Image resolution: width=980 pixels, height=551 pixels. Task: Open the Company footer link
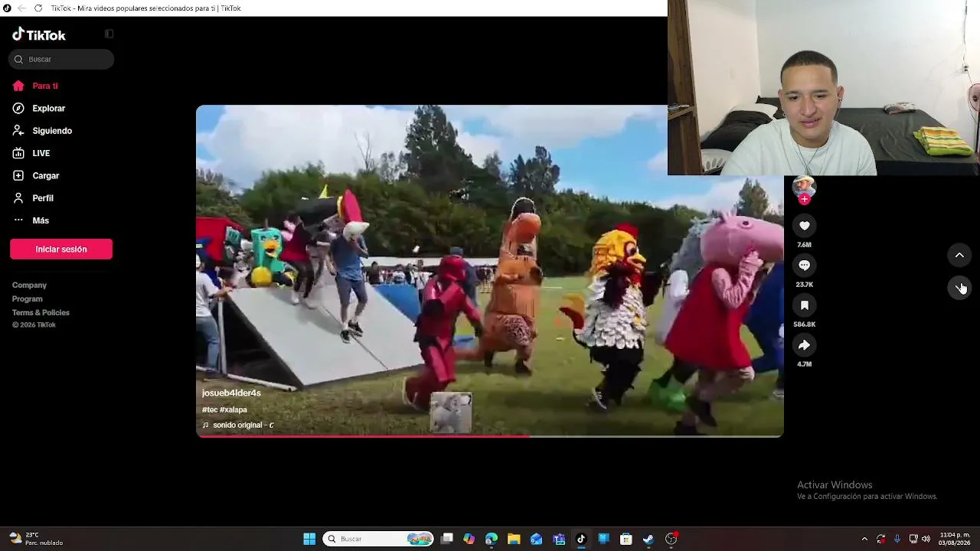pos(29,285)
